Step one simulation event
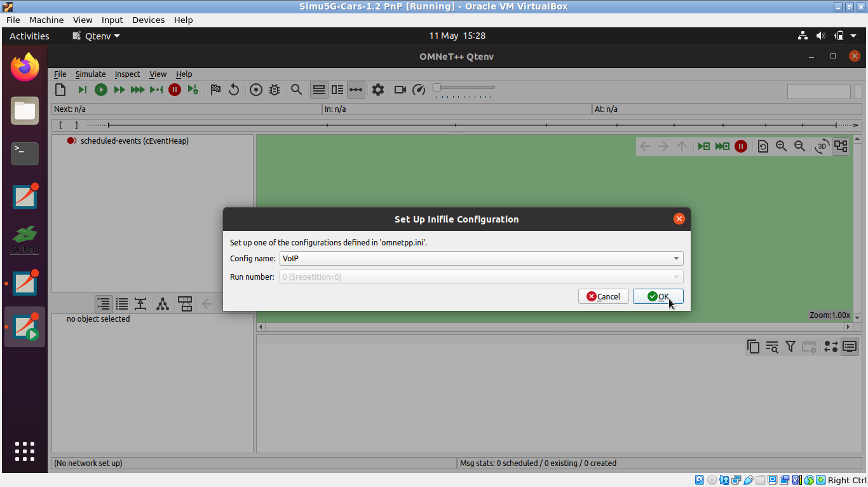This screenshot has height=487, width=868. point(83,90)
